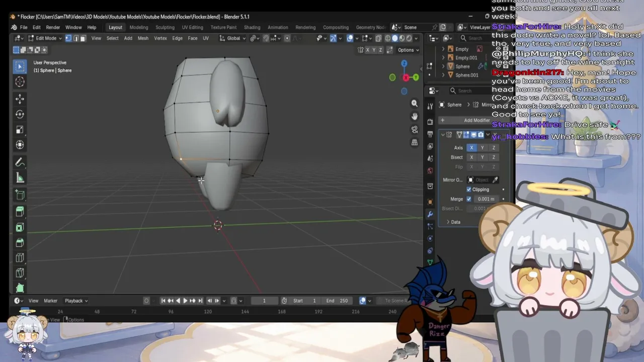The height and width of the screenshot is (362, 644).
Task: Activate the Loop Cut tool
Action: pos(20,258)
